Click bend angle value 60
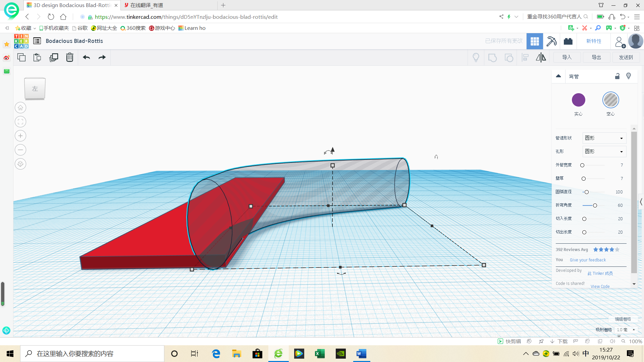This screenshot has width=644, height=362. coord(620,205)
